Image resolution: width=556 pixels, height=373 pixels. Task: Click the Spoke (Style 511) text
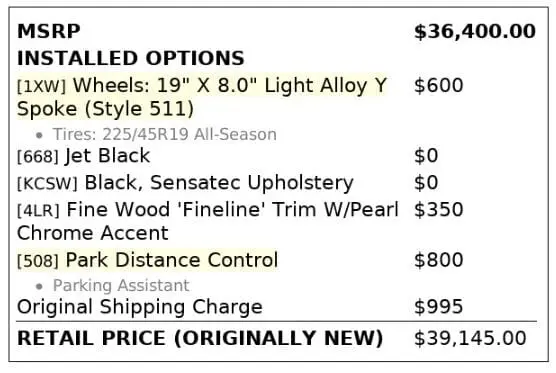pyautogui.click(x=105, y=108)
